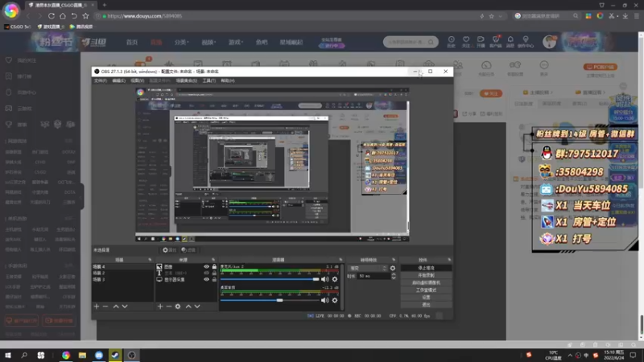This screenshot has height=362, width=644.
Task: Open OBS 视图(V) menu
Action: [137, 81]
